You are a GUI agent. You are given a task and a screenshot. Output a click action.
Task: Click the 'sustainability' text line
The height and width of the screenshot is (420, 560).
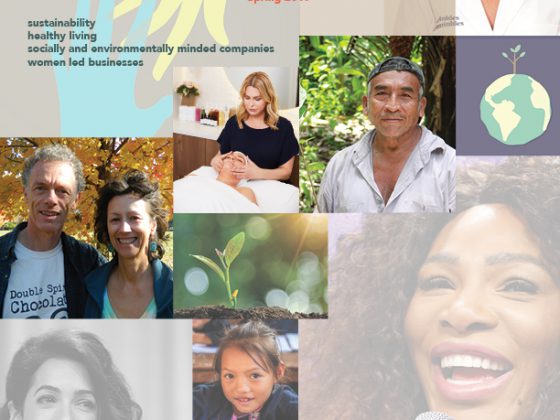61,23
